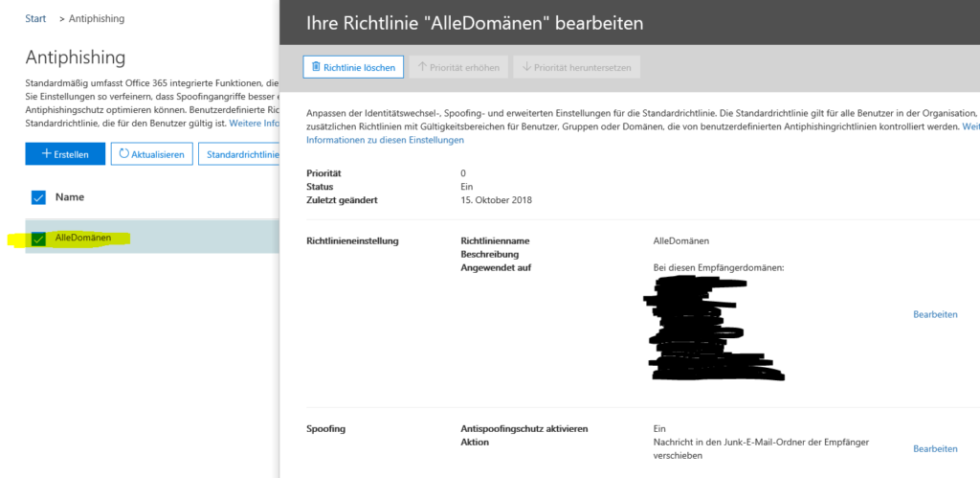Click the Start breadcrumb link

pyautogui.click(x=35, y=19)
